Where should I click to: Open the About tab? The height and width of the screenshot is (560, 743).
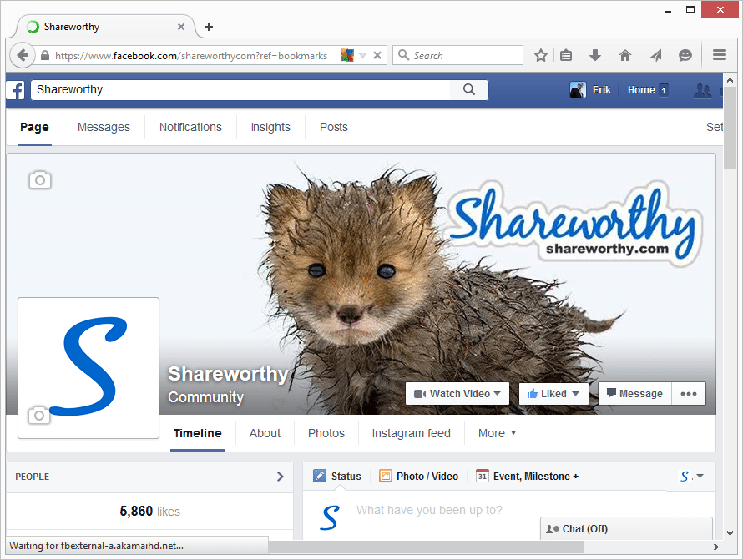click(x=265, y=433)
